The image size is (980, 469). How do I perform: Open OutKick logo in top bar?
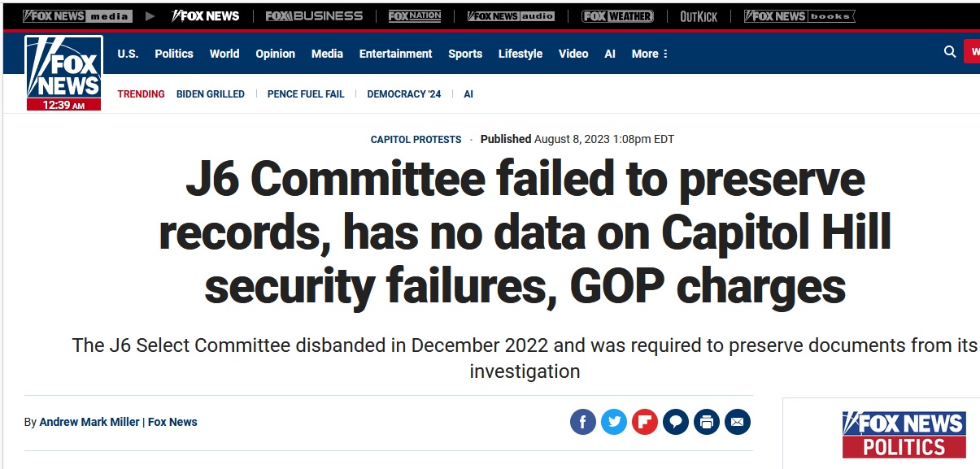(x=699, y=15)
